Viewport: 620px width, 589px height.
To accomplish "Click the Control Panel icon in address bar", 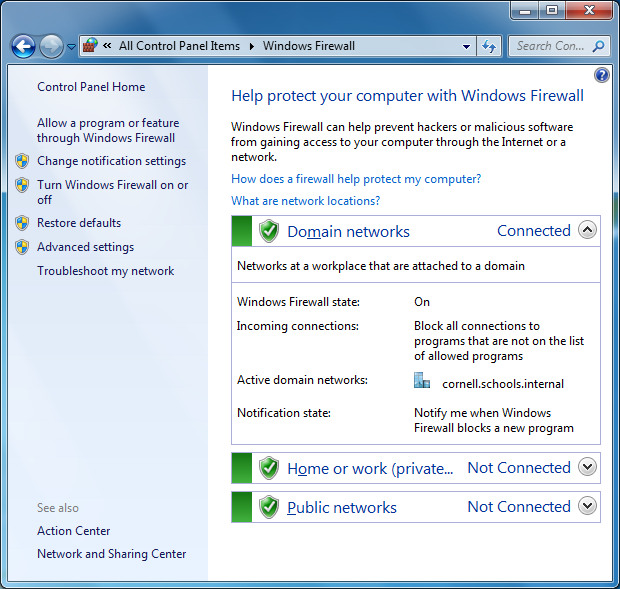I will (x=90, y=46).
